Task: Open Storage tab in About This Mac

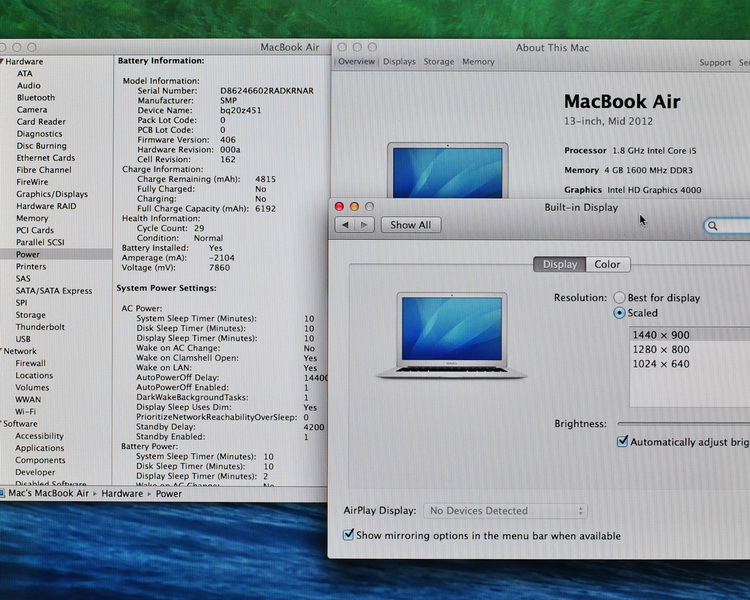Action: point(439,62)
